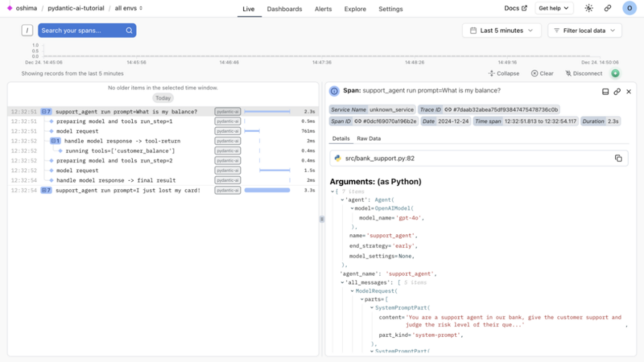Toggle the light/dark theme sun icon
Screen dimensions: 644x362
tap(589, 8)
